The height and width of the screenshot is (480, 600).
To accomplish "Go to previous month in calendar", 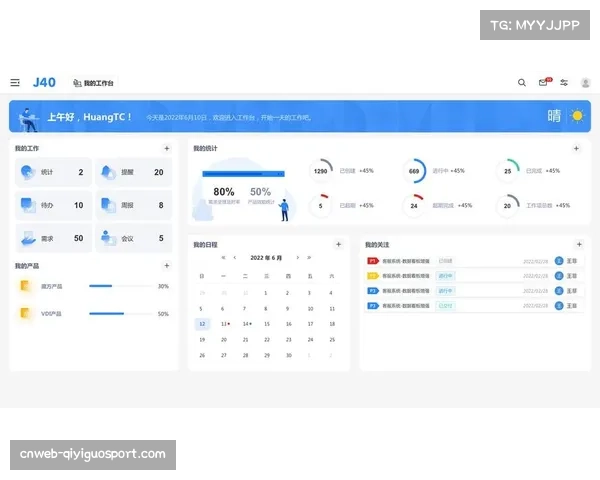I will point(235,257).
